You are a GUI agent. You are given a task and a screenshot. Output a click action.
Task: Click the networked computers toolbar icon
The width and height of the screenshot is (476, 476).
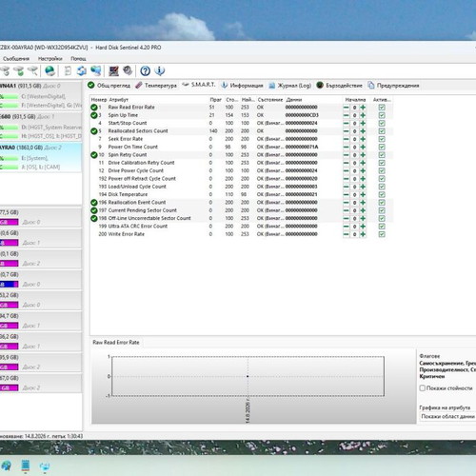click(x=96, y=70)
